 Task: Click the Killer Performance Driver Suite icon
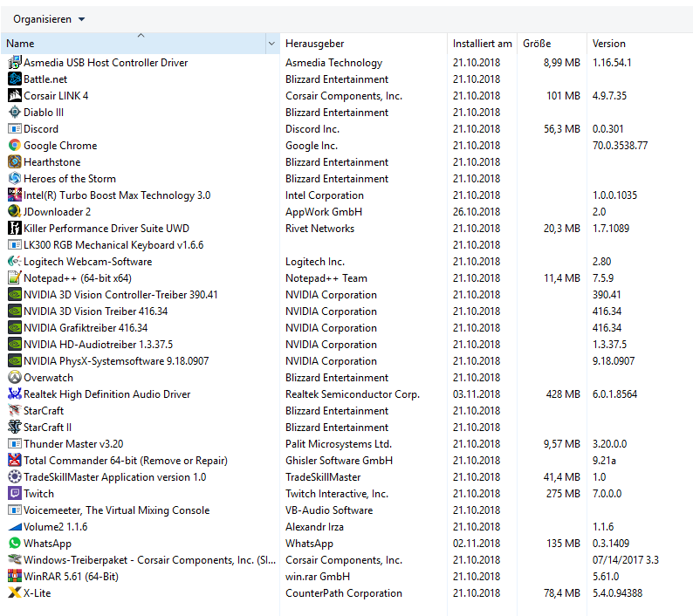click(x=15, y=228)
